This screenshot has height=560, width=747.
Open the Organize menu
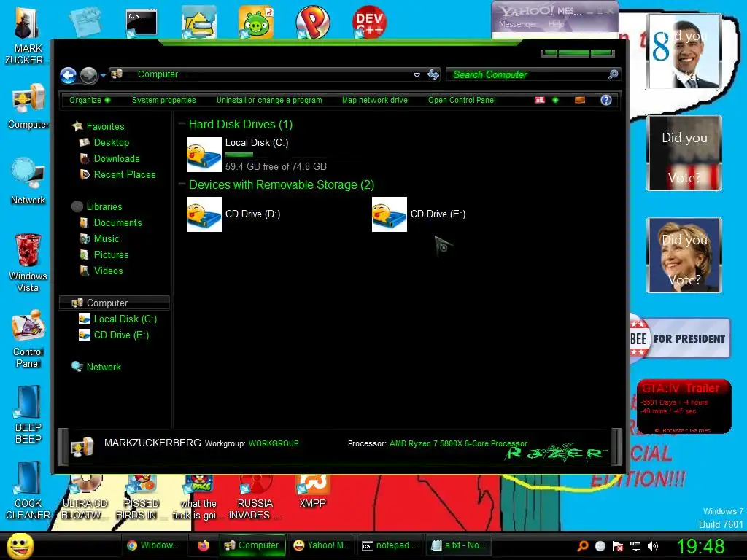(90, 100)
